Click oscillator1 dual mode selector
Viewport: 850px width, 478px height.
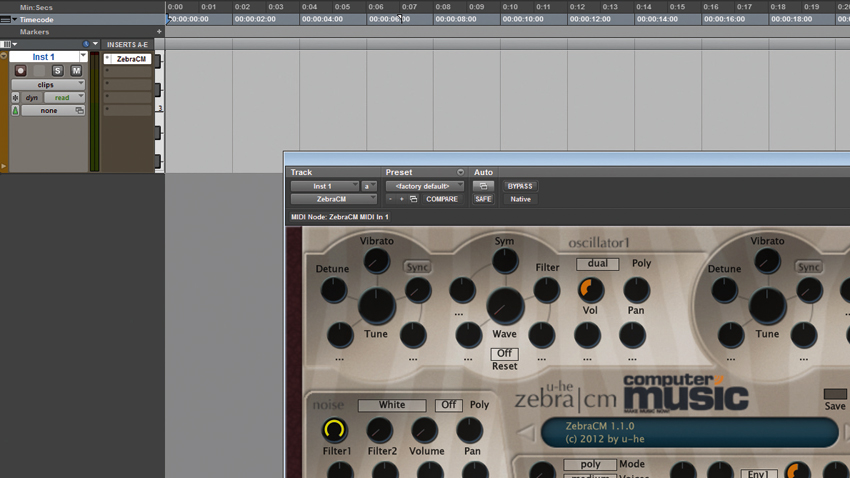(597, 263)
